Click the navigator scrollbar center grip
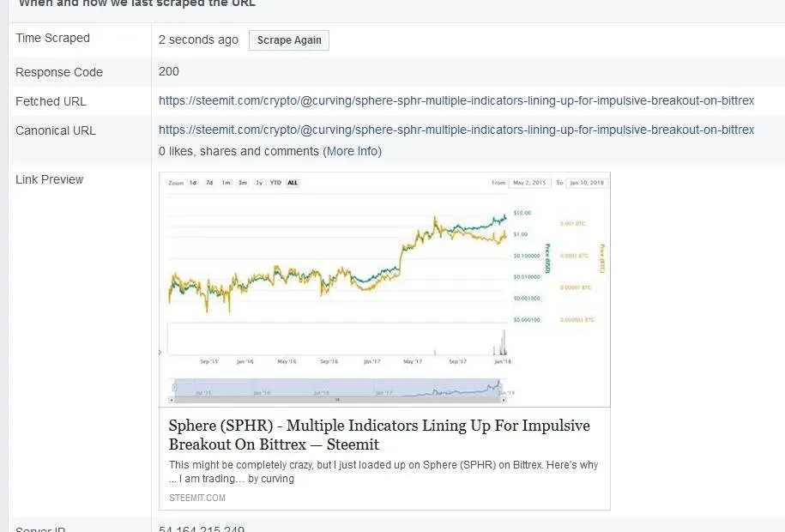The width and height of the screenshot is (785, 532). click(337, 400)
